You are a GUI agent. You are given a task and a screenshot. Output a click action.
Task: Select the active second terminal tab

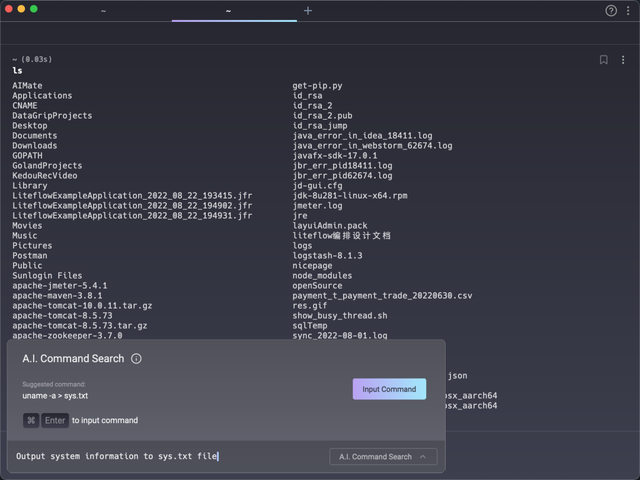click(228, 10)
